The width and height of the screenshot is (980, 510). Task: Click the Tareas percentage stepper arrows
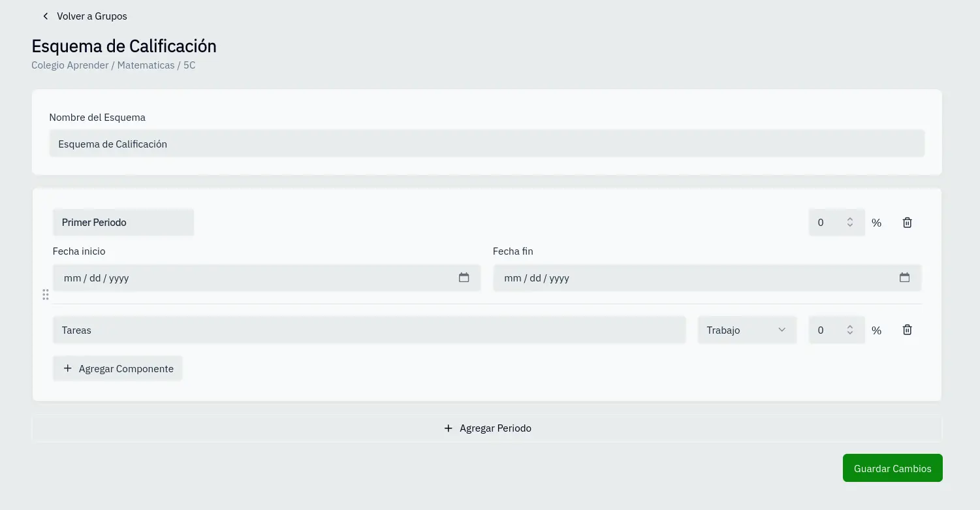pos(850,330)
